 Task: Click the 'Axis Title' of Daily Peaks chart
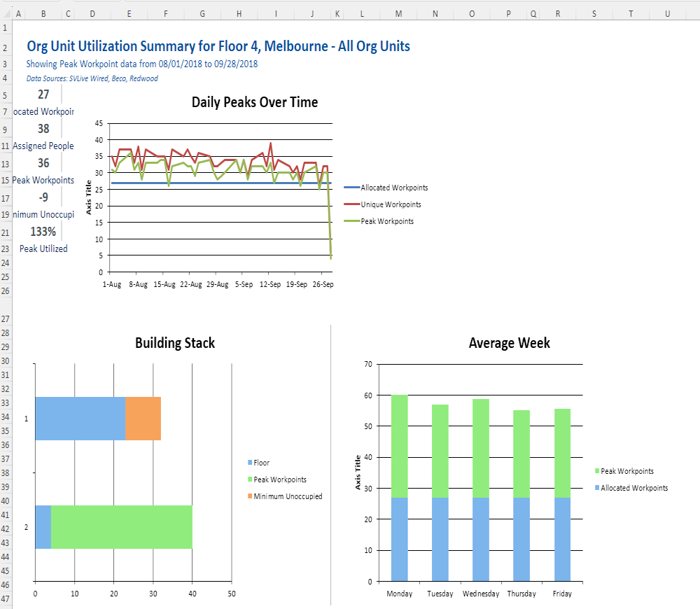pyautogui.click(x=88, y=198)
